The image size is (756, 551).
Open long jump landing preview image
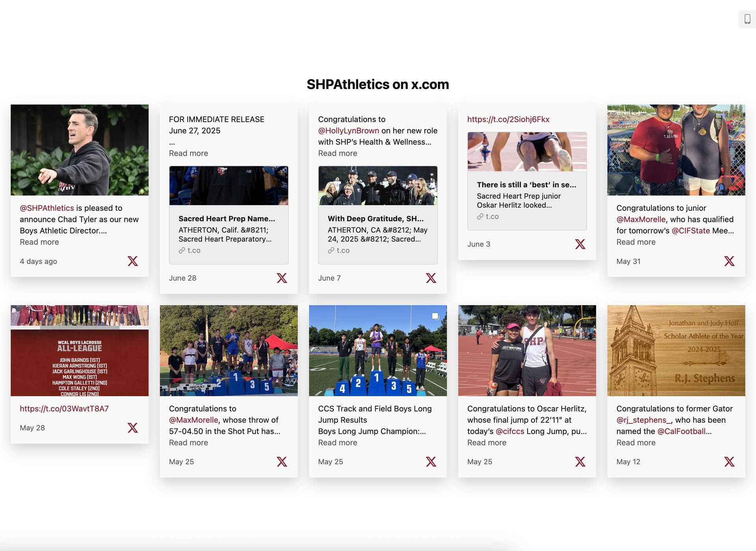pos(527,152)
